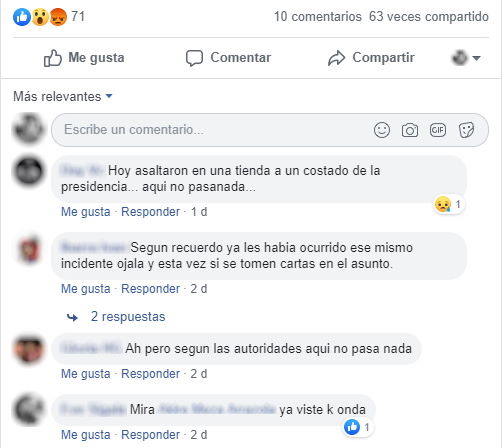Like the 'Ah pero segun las autoridades' comment
The image size is (502, 448).
(86, 374)
